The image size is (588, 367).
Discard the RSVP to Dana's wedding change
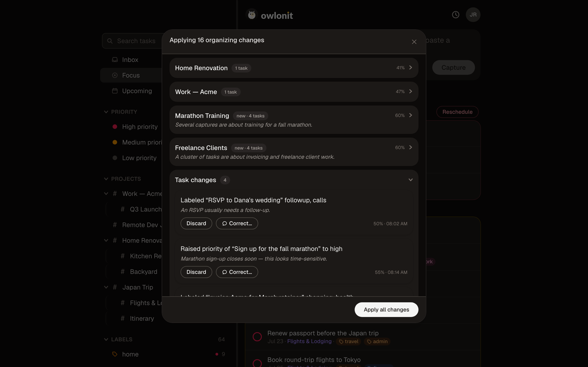(196, 223)
